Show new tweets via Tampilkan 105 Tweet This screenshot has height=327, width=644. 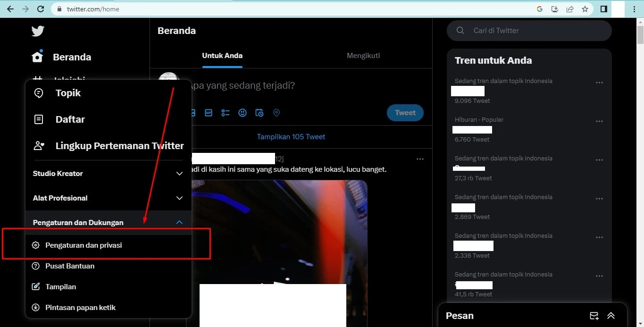291,137
